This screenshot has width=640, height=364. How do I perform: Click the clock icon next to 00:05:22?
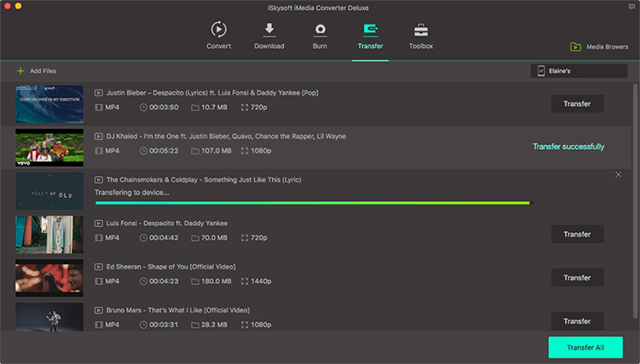tap(143, 151)
